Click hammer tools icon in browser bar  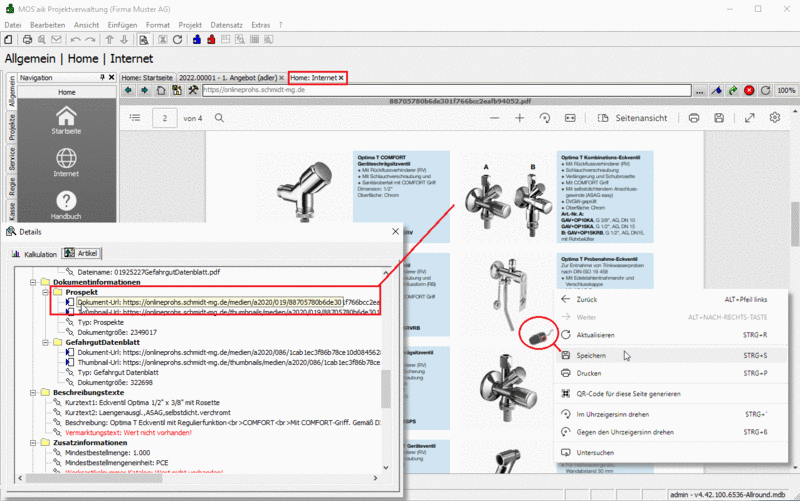pyautogui.click(x=193, y=90)
